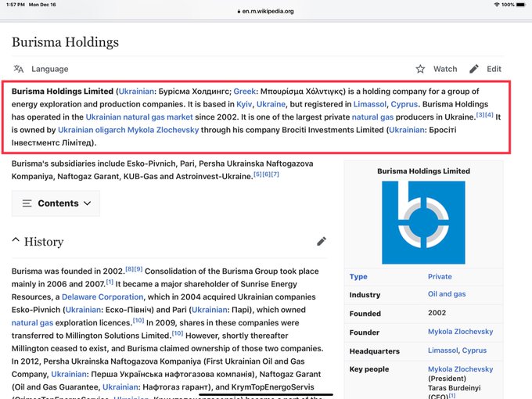Click the Industry label in infobox
This screenshot has height=399, width=532.
click(x=365, y=295)
